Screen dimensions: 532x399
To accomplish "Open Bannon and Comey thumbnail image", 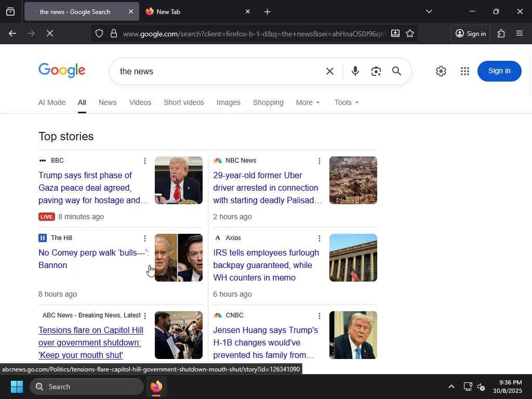I will [179, 258].
